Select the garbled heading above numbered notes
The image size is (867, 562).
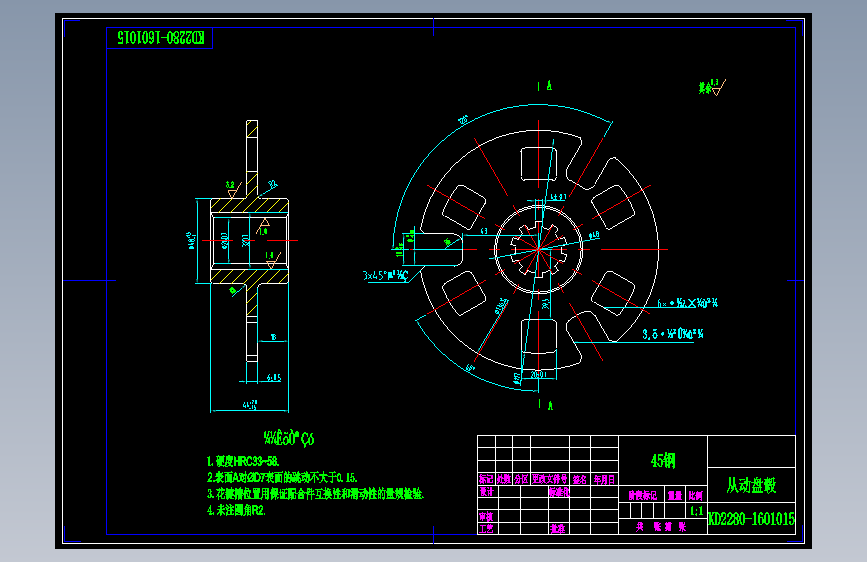289,438
